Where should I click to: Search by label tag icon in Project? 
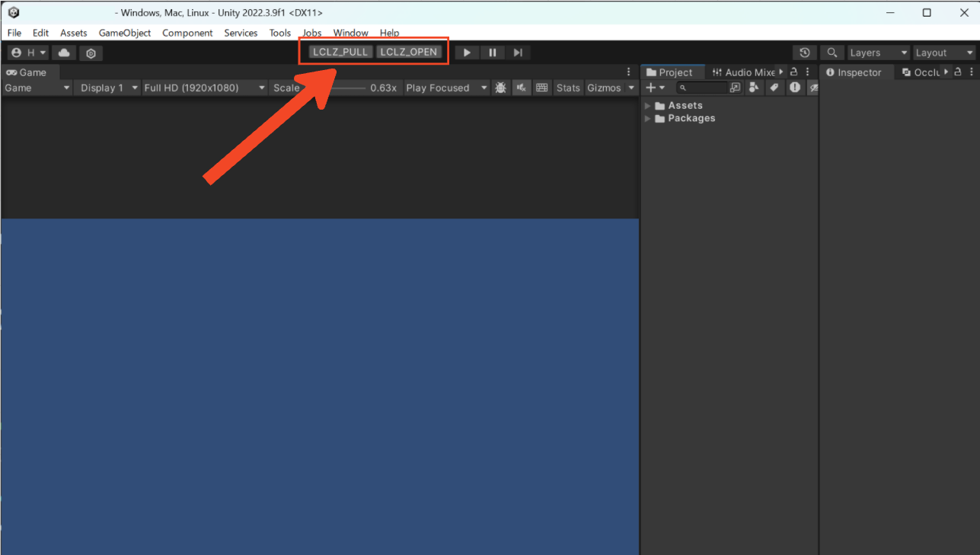[x=774, y=88]
